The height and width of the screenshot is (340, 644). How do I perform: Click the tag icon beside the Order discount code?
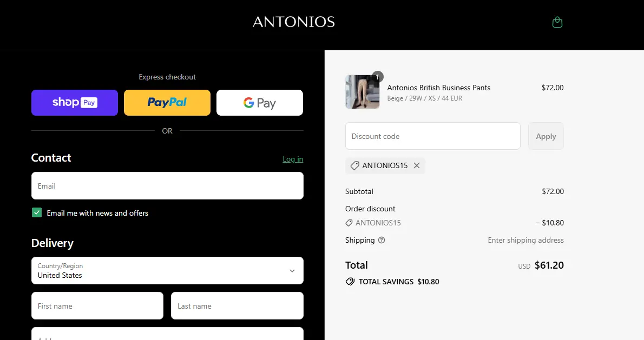349,223
